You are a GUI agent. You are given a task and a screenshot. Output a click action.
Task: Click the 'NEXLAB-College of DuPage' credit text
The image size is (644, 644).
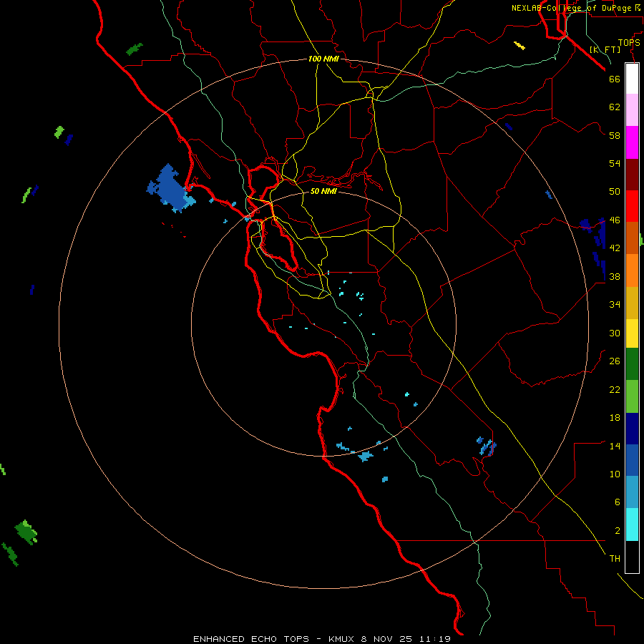pyautogui.click(x=572, y=8)
